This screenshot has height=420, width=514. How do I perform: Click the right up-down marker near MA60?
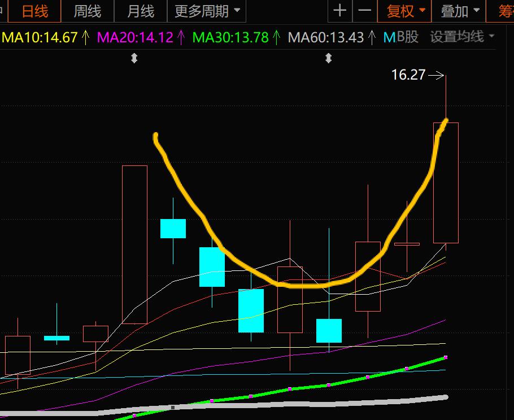(x=329, y=58)
